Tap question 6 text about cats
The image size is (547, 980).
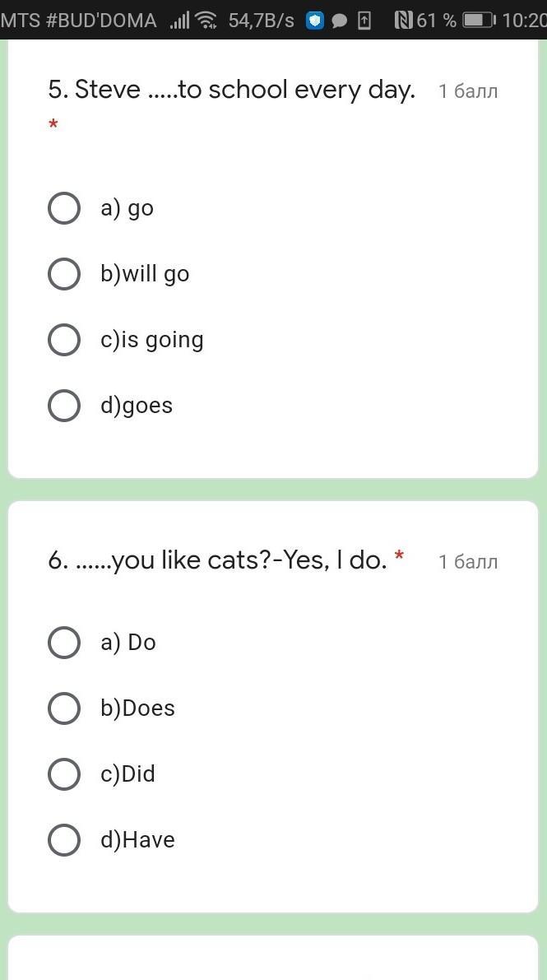click(x=218, y=560)
